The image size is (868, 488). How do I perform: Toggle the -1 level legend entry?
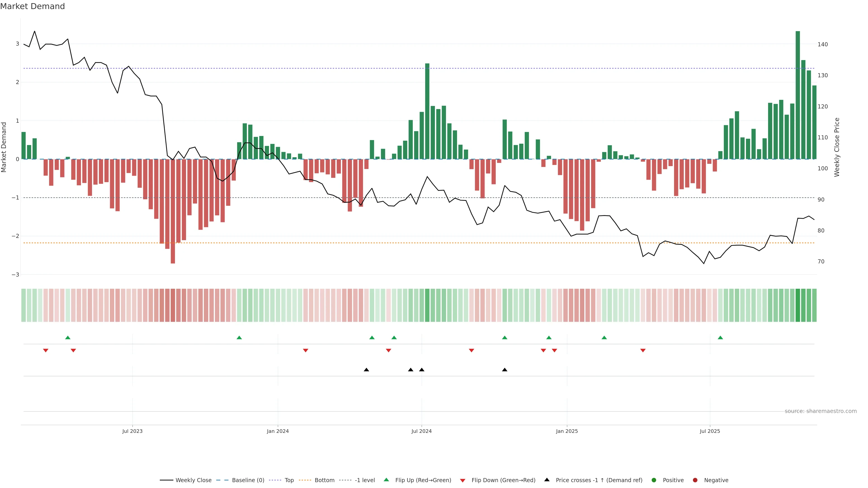365,480
